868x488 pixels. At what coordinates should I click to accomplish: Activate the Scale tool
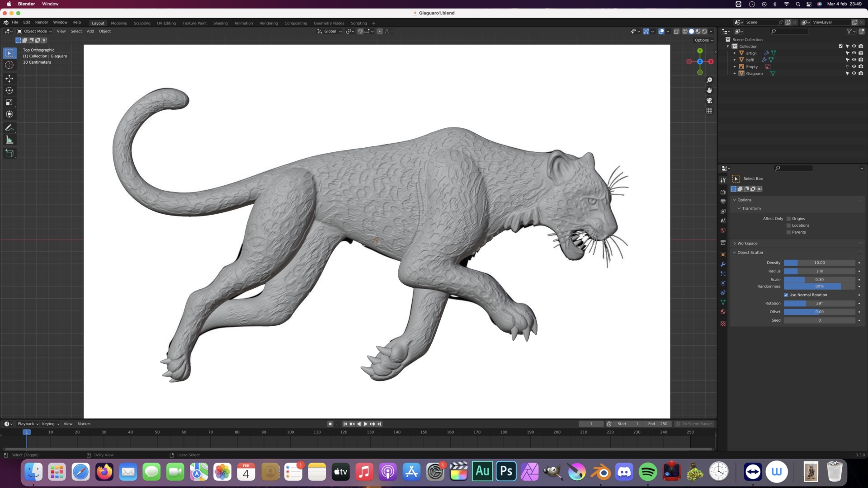click(x=9, y=103)
